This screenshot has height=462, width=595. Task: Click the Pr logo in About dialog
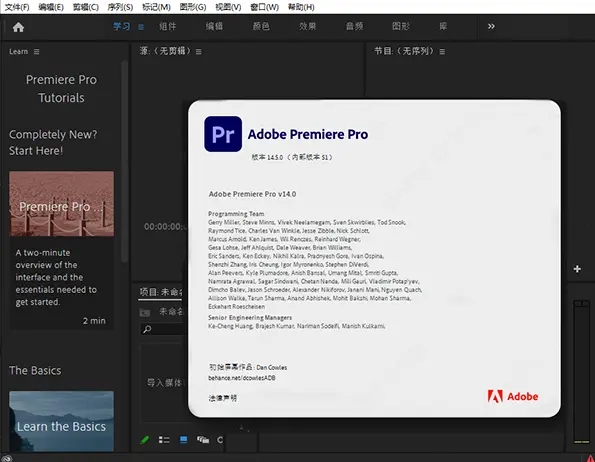[x=223, y=134]
